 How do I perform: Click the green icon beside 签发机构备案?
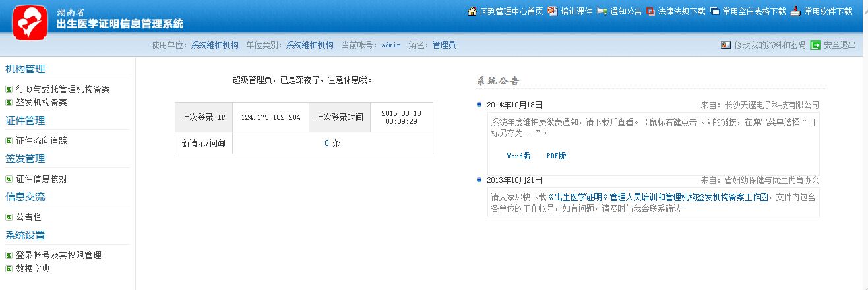[x=9, y=102]
